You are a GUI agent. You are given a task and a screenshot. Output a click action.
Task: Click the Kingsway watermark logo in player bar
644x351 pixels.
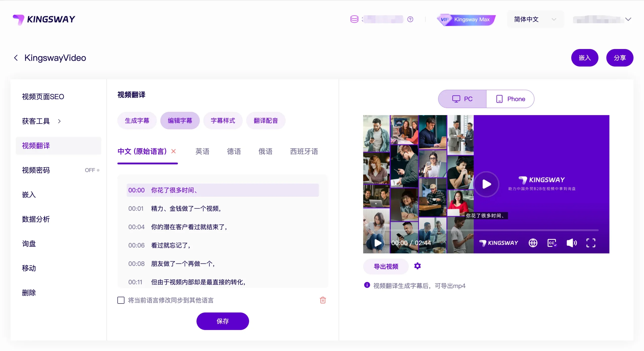(499, 243)
